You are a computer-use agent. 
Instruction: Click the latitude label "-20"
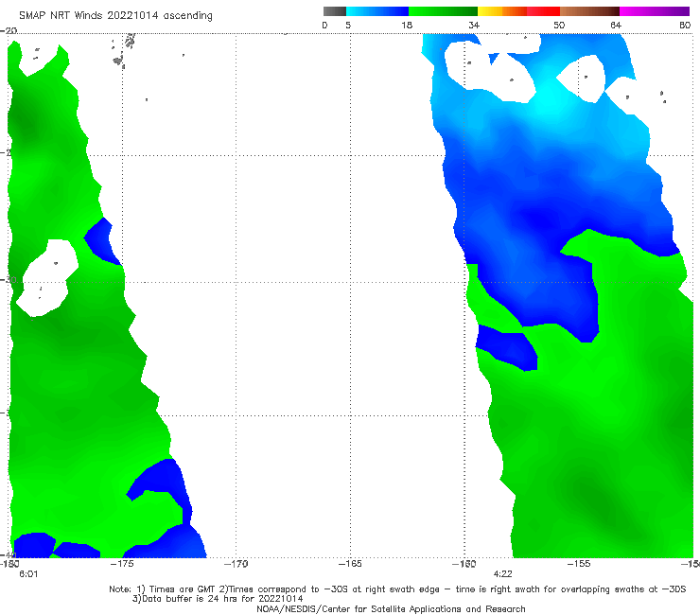tap(9, 30)
